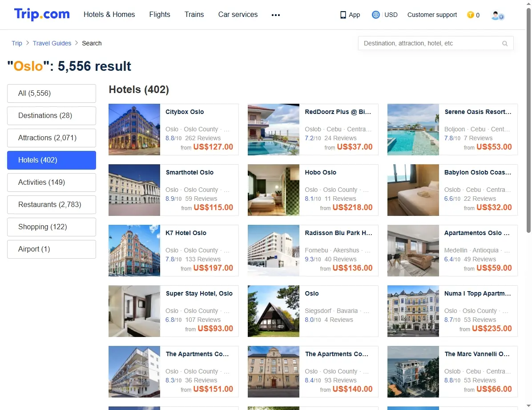Go to Trains section
532x410 pixels.
(194, 14)
